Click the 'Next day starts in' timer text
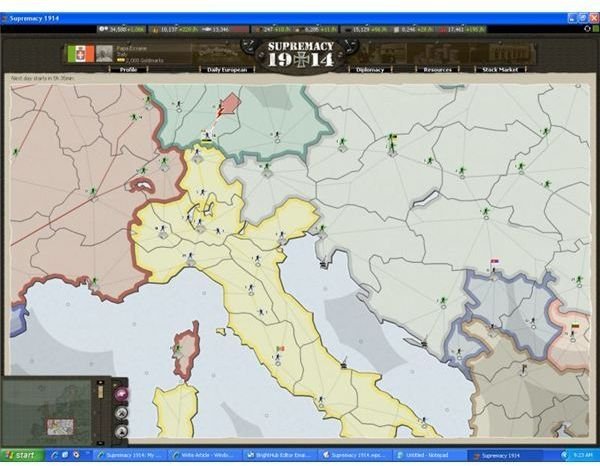This screenshot has height=466, width=600. [x=42, y=78]
